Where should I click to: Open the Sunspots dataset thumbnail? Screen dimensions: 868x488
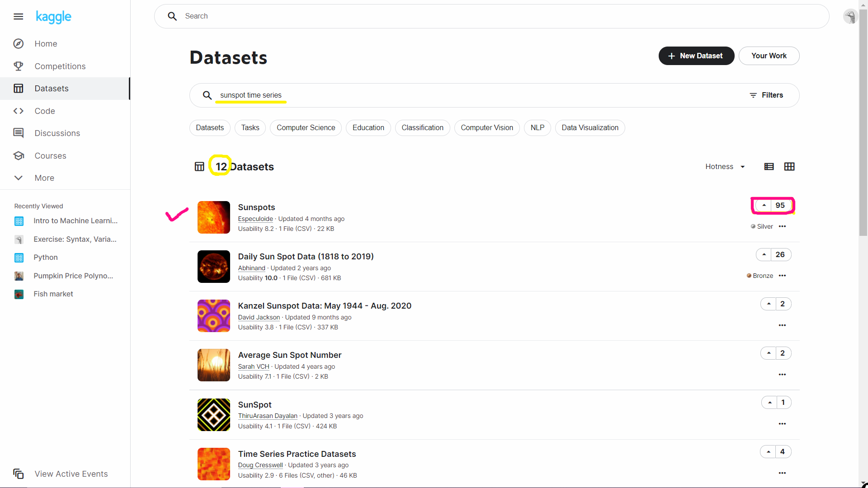214,217
